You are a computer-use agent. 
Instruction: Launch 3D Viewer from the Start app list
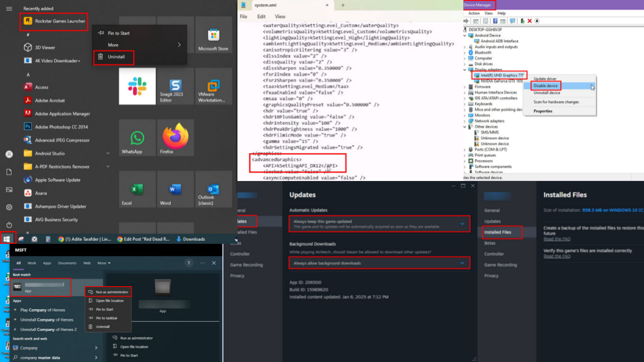[45, 47]
